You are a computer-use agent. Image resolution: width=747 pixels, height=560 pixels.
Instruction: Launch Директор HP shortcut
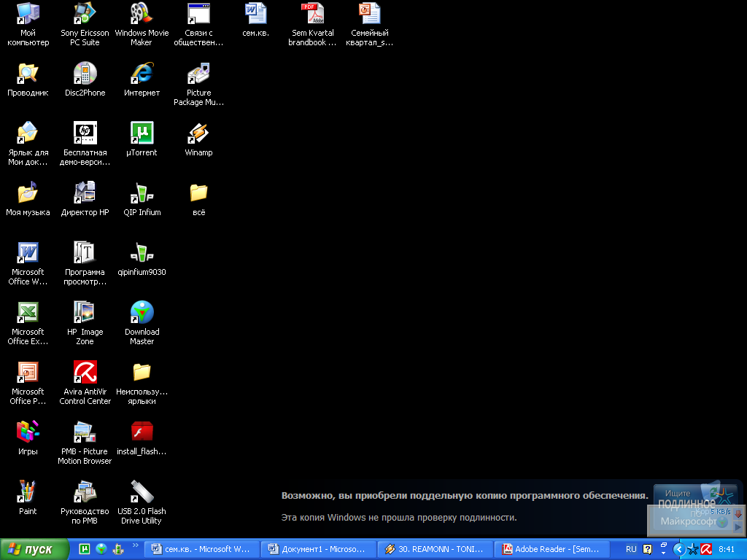(x=85, y=200)
